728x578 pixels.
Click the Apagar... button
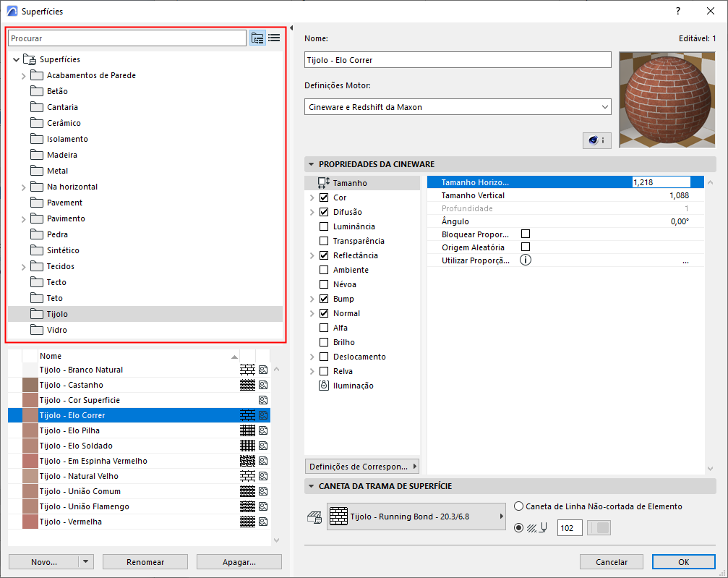[x=239, y=562]
